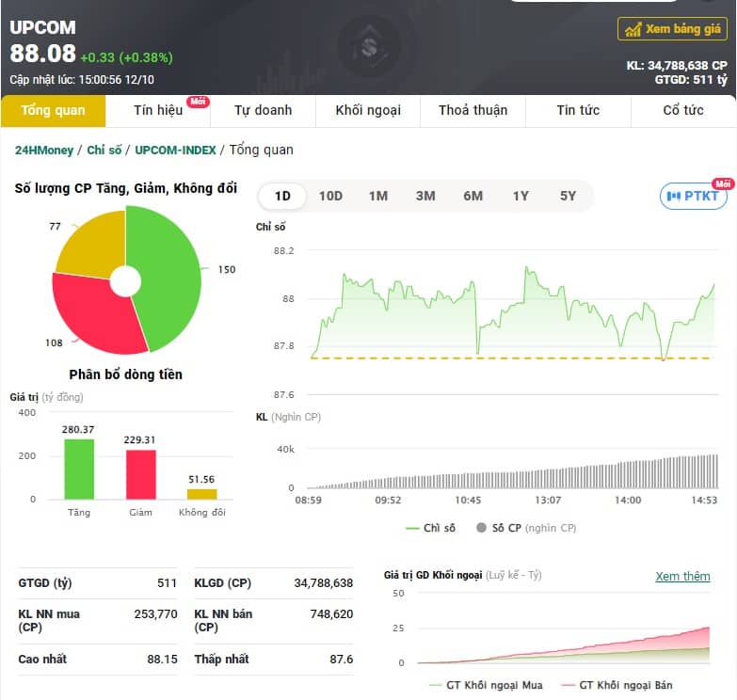
Task: Toggle GT Khối ngoại Bán legend
Action: click(x=617, y=686)
